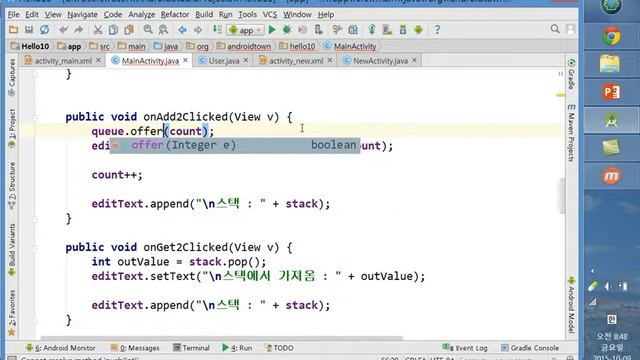
Task: Close the User.java tab
Action: (x=246, y=60)
